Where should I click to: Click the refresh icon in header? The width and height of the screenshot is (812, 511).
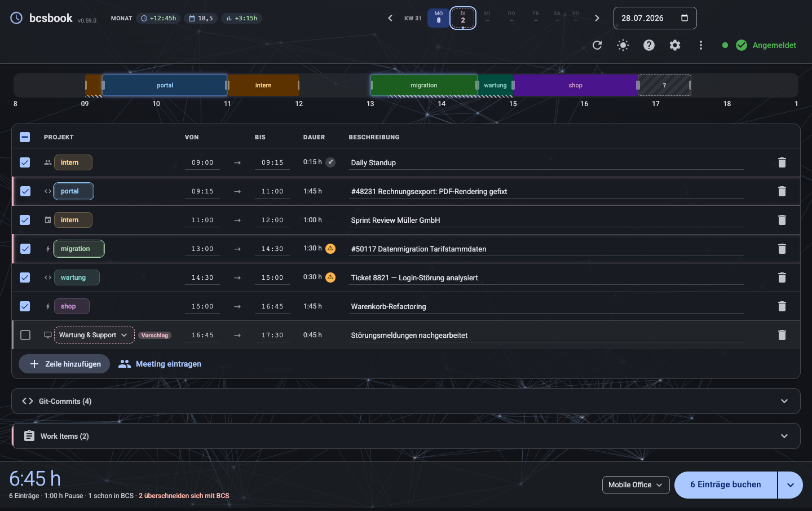(597, 45)
